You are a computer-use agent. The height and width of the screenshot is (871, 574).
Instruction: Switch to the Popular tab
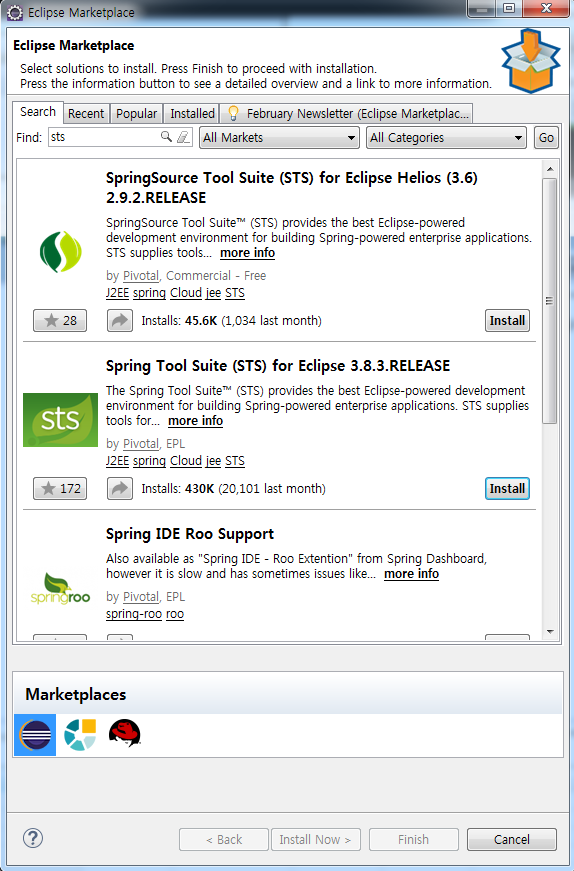click(x=136, y=114)
